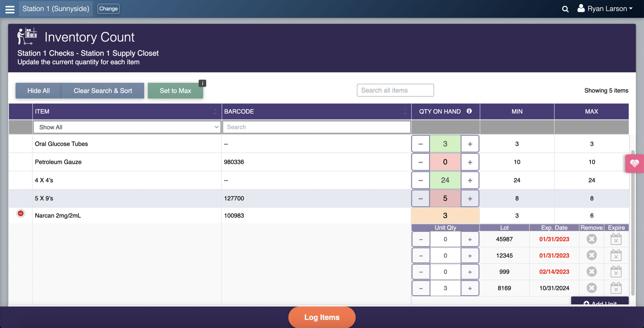Mark lot 8169 as expired via calendar icon
This screenshot has width=644, height=328.
point(616,288)
